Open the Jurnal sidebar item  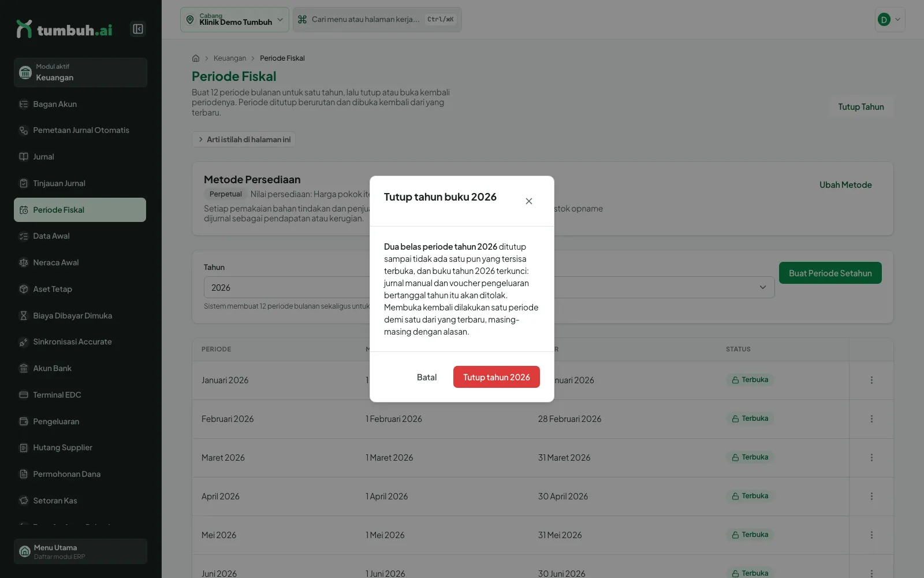[x=80, y=157]
